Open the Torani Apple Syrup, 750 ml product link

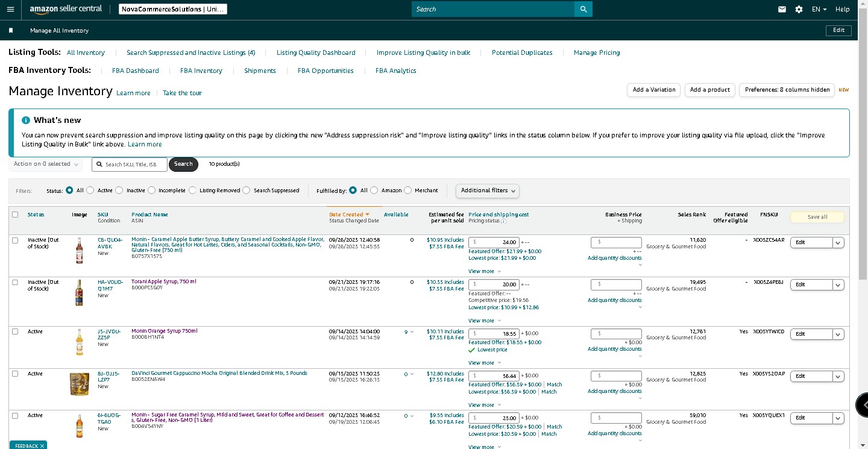tap(164, 281)
